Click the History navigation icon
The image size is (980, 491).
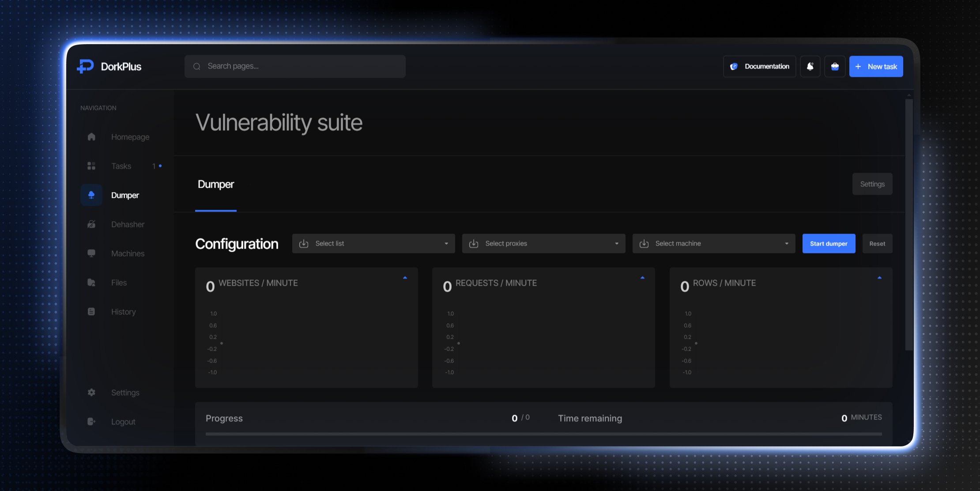click(x=91, y=312)
